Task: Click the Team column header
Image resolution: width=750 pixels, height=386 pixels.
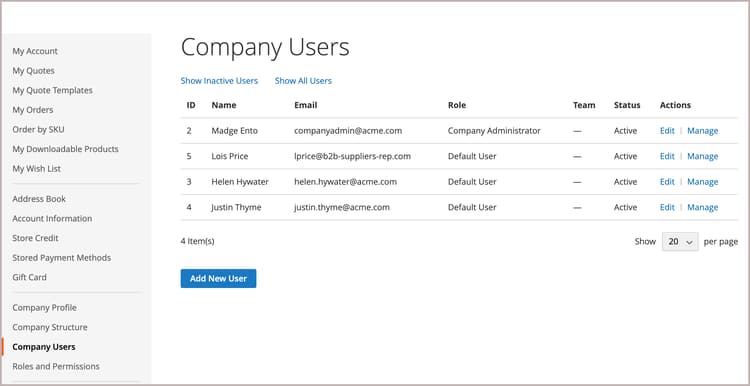Action: pyautogui.click(x=584, y=105)
